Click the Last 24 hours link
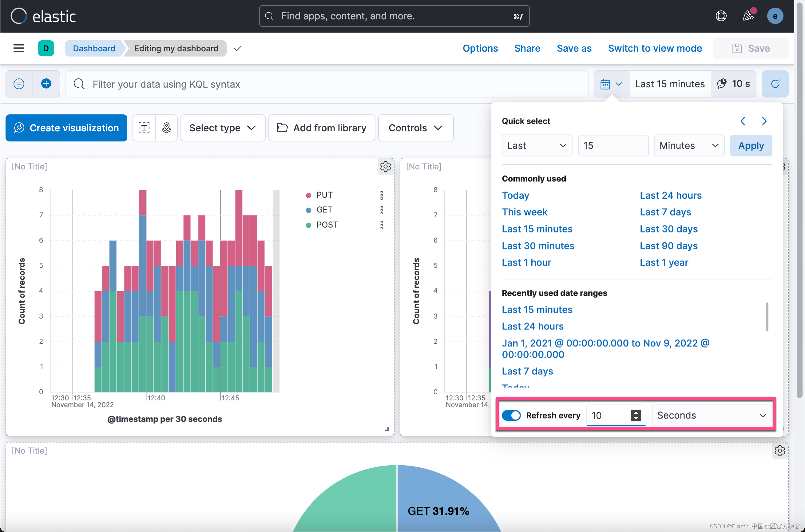The width and height of the screenshot is (805, 532). pos(670,196)
